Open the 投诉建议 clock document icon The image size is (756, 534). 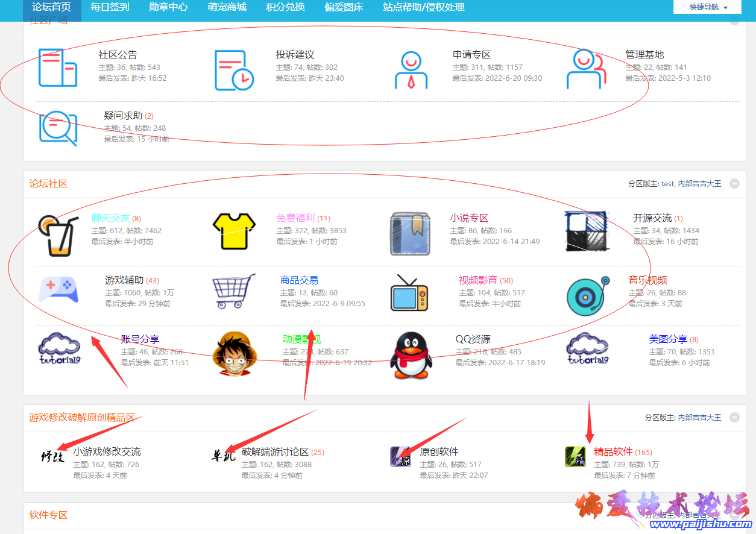coord(234,70)
